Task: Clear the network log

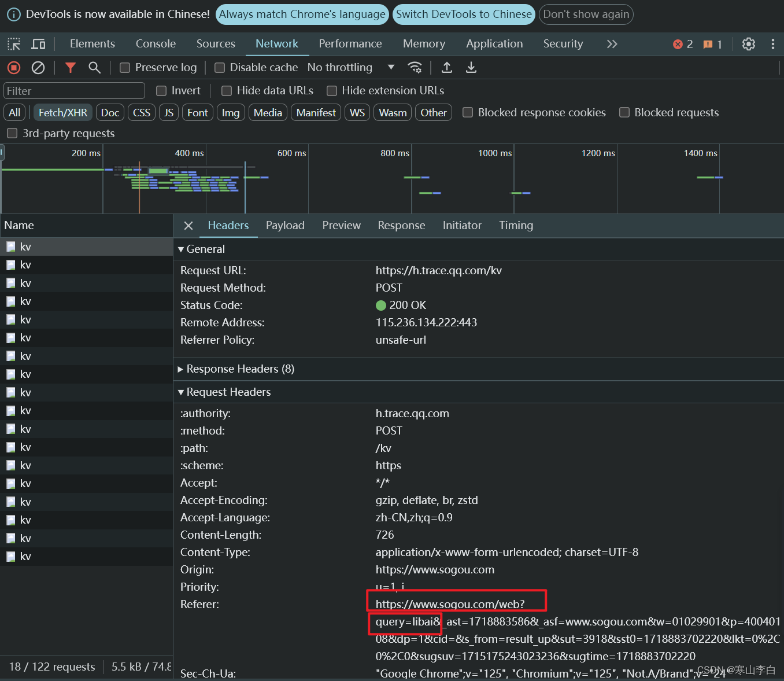Action: pyautogui.click(x=38, y=68)
